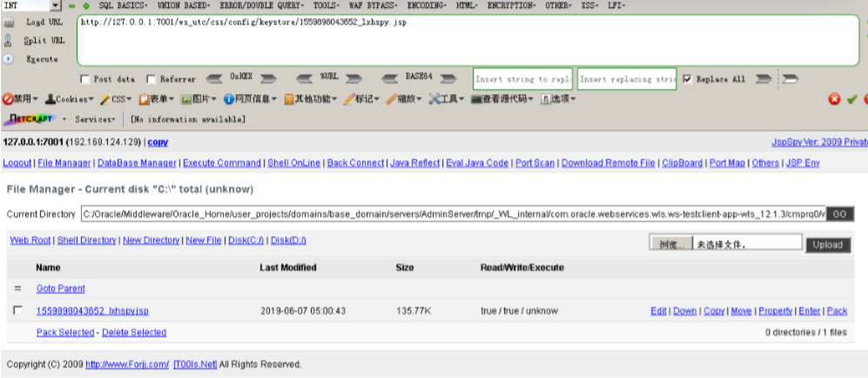
Task: Expand the ERROR/DOUBLE QUERY menu
Action: point(261,5)
